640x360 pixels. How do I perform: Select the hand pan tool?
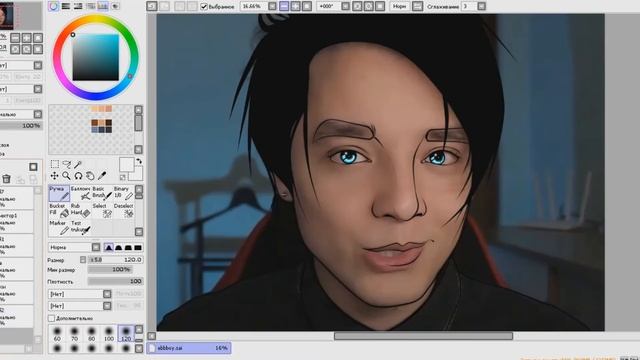(90, 176)
